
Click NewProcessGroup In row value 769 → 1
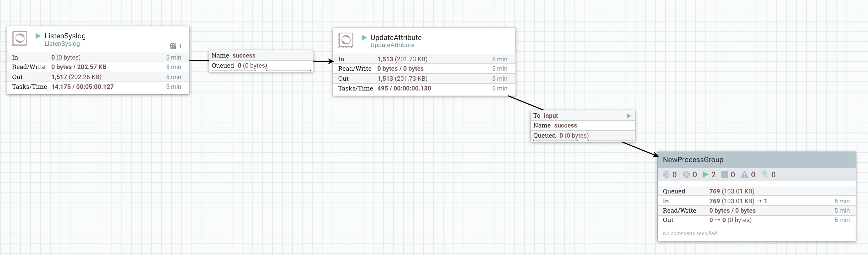[738, 201]
